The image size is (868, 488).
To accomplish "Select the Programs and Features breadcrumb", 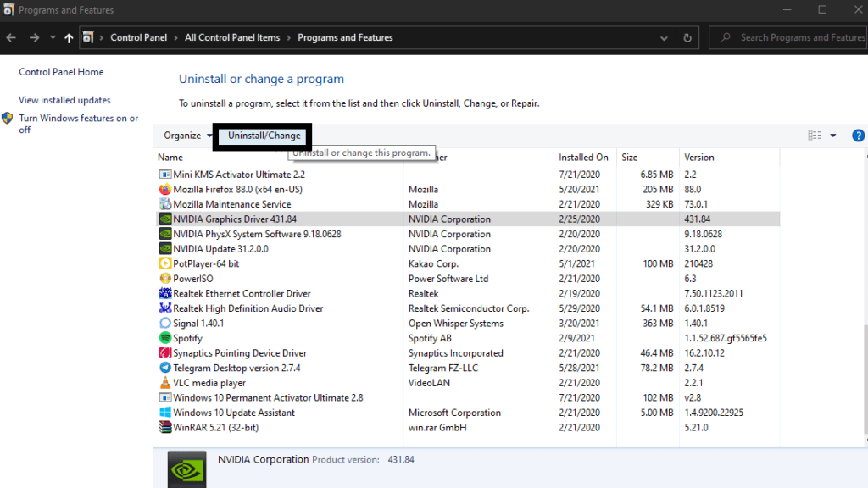I will 345,37.
